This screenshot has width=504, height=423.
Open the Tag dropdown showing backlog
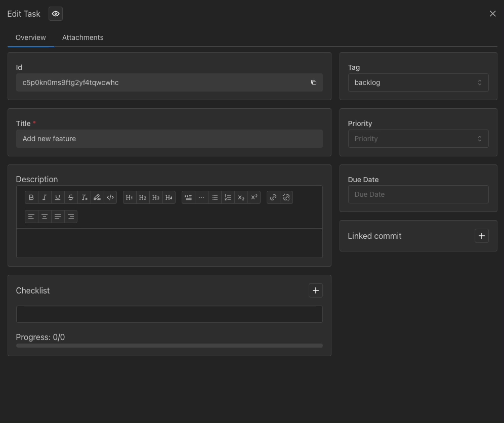(418, 82)
